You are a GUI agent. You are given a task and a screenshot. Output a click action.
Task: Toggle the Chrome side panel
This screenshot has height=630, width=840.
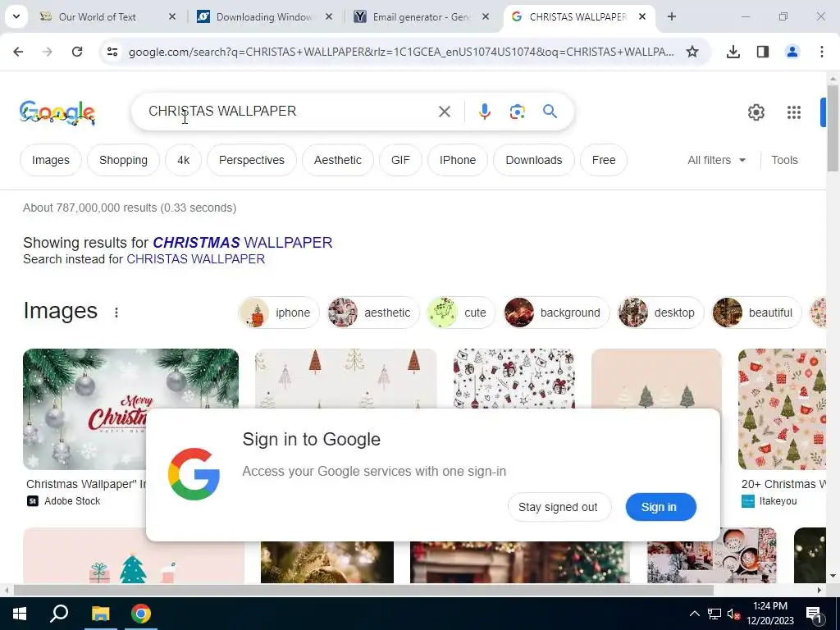coord(763,52)
